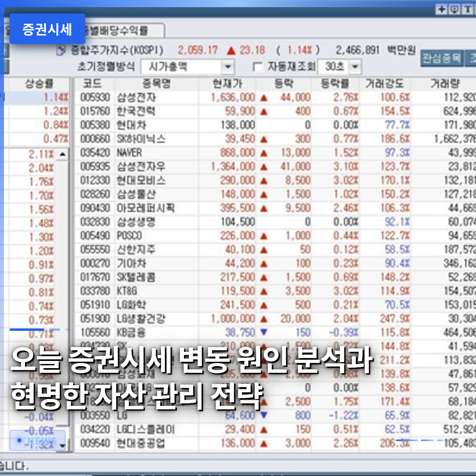Select the 삼성전자 row name
Screen dimensions: 476x476
pos(136,98)
